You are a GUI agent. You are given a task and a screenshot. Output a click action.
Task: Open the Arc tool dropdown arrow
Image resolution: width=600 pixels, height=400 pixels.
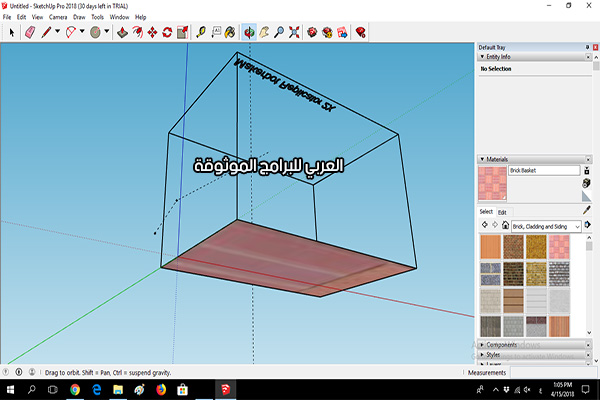pos(82,31)
